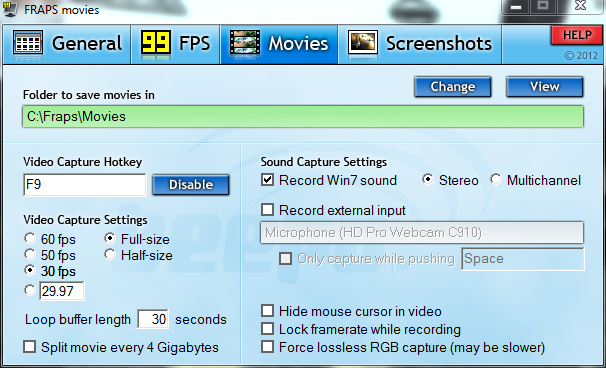The height and width of the screenshot is (368, 606).
Task: Select the custom fps radio button
Action: click(30, 290)
